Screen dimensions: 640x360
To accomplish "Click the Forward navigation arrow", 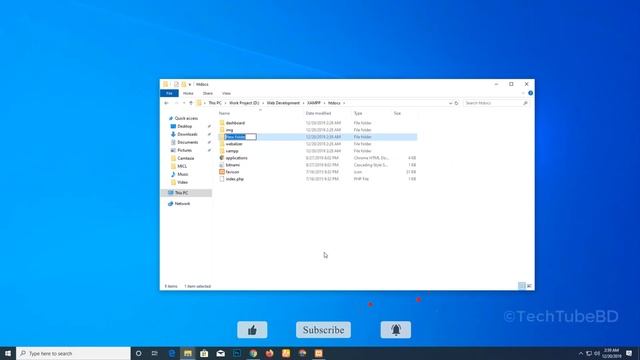I will pos(176,103).
